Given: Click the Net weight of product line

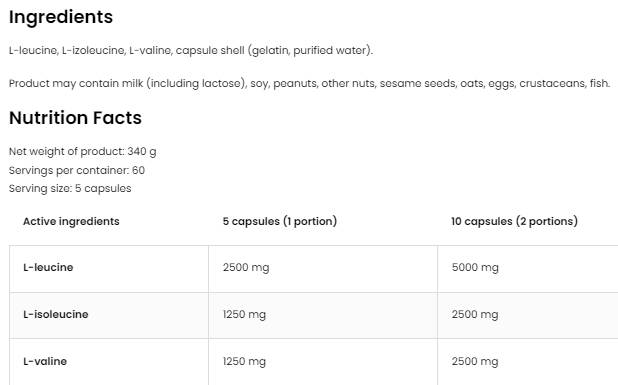Looking at the screenshot, I should [x=83, y=152].
